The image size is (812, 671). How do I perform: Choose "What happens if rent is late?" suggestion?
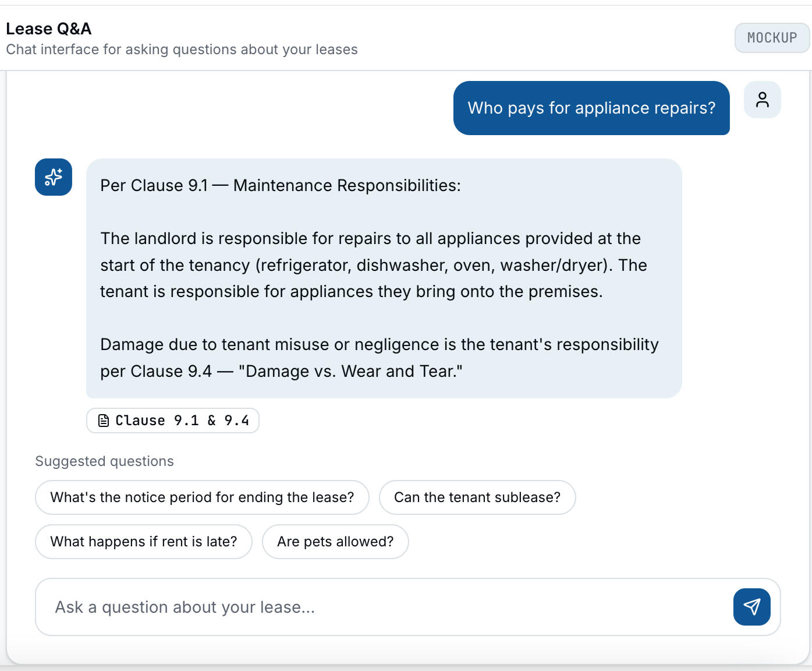(144, 542)
